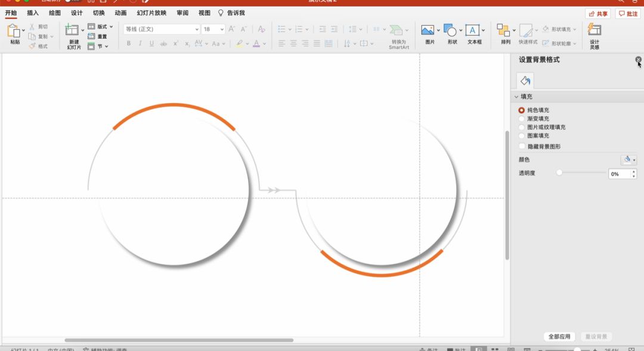Center align text
Viewport: 644px width, 351px height.
[293, 43]
